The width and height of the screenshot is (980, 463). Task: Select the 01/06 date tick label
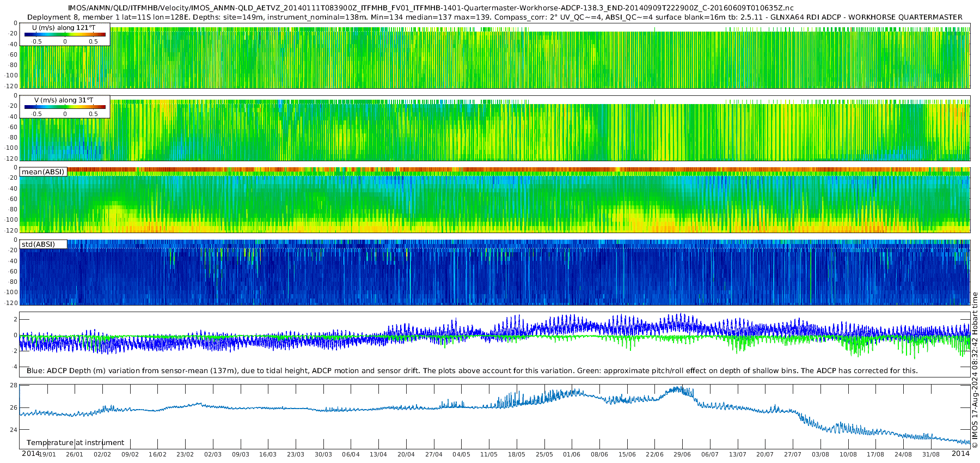coord(572,455)
